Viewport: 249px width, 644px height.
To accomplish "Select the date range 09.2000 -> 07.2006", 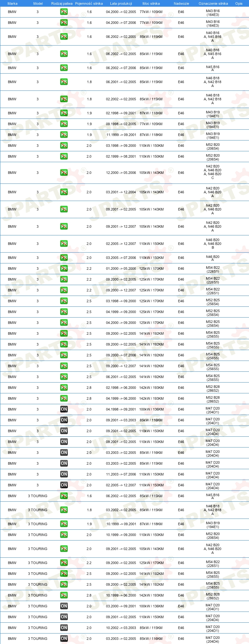I will pyautogui.click(x=121, y=355).
